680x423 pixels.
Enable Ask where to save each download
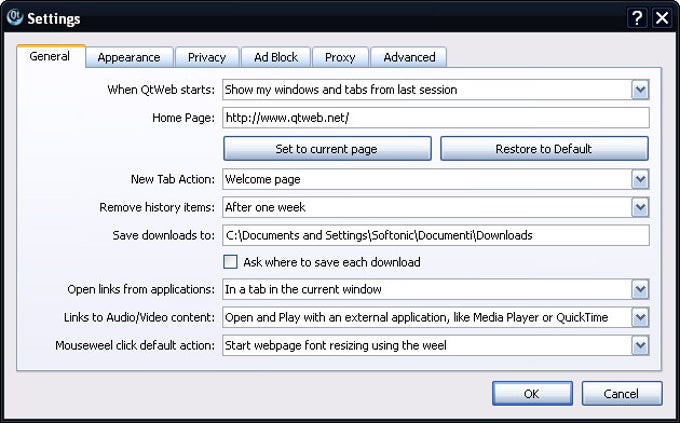point(230,262)
